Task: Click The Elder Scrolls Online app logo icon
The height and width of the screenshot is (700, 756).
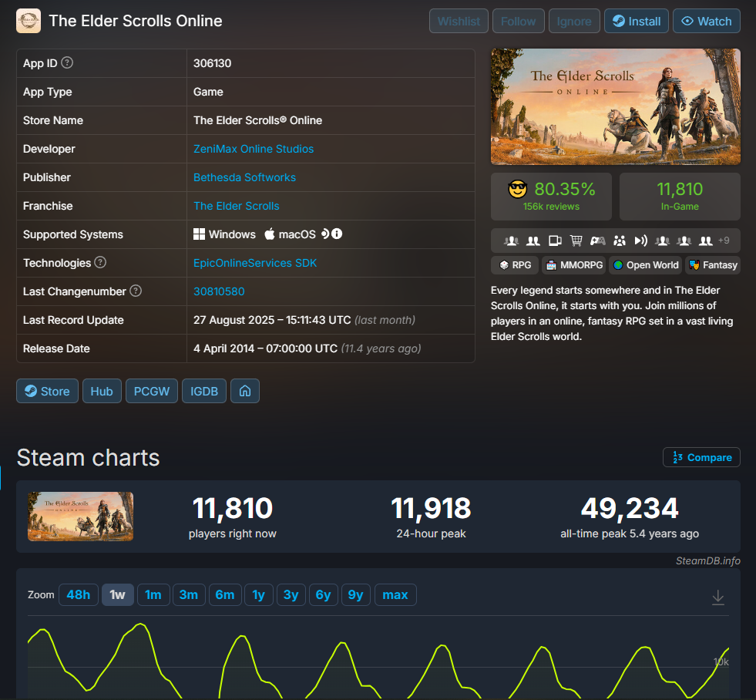Action: click(x=29, y=22)
